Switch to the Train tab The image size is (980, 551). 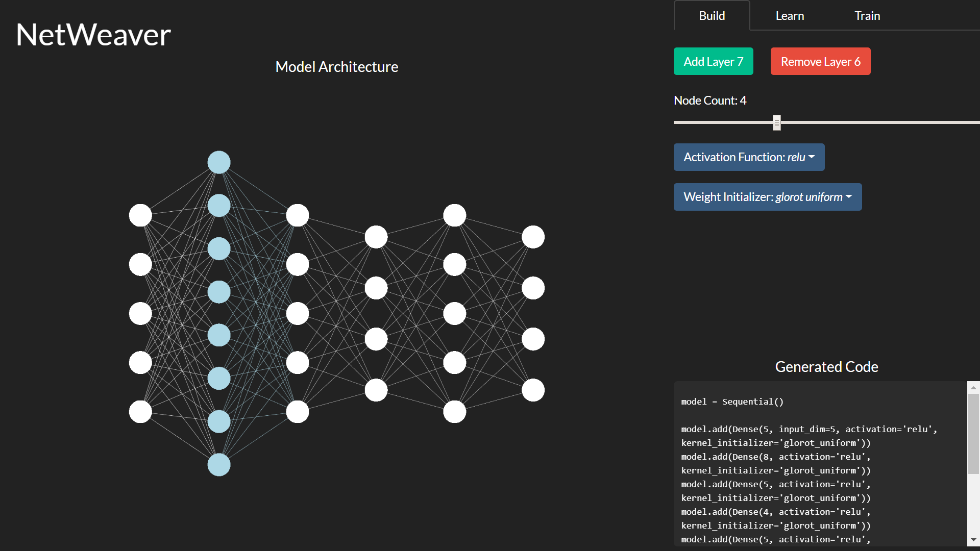pos(867,16)
